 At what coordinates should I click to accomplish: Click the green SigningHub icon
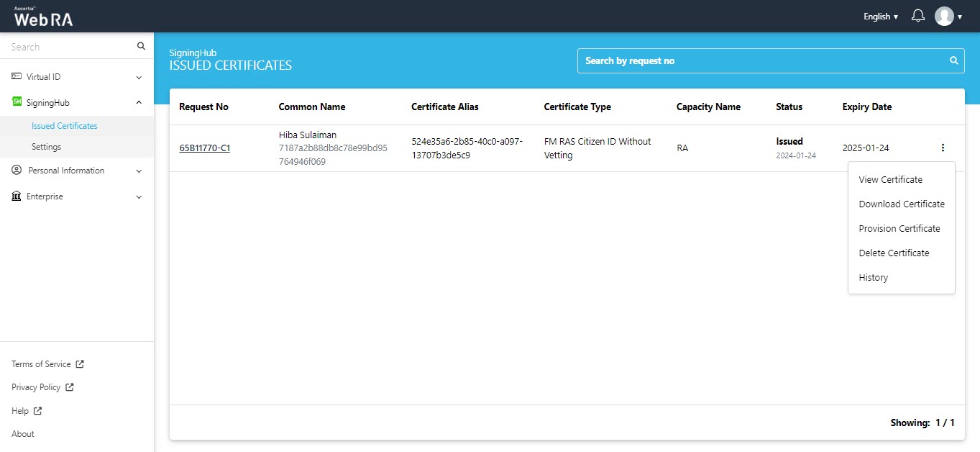tap(17, 102)
